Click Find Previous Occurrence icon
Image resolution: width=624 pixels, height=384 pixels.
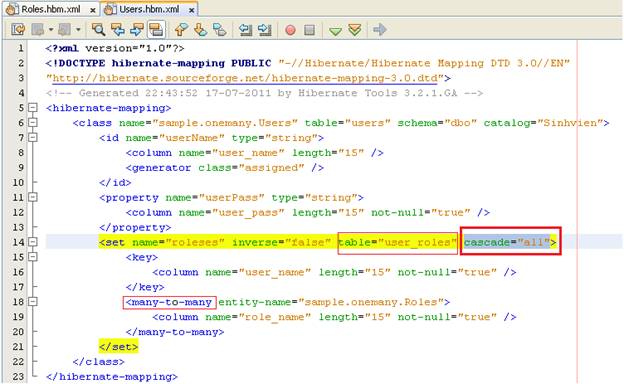118,29
